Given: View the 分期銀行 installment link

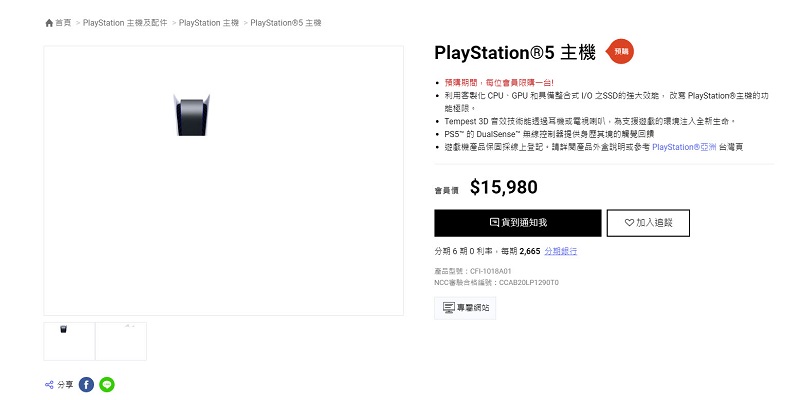Looking at the screenshot, I should [x=560, y=251].
